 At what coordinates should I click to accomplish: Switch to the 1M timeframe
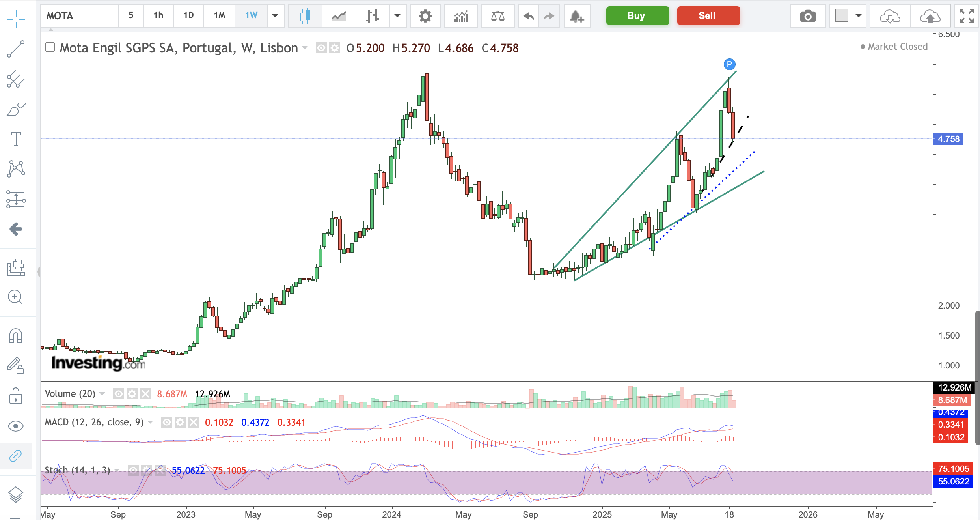(219, 16)
